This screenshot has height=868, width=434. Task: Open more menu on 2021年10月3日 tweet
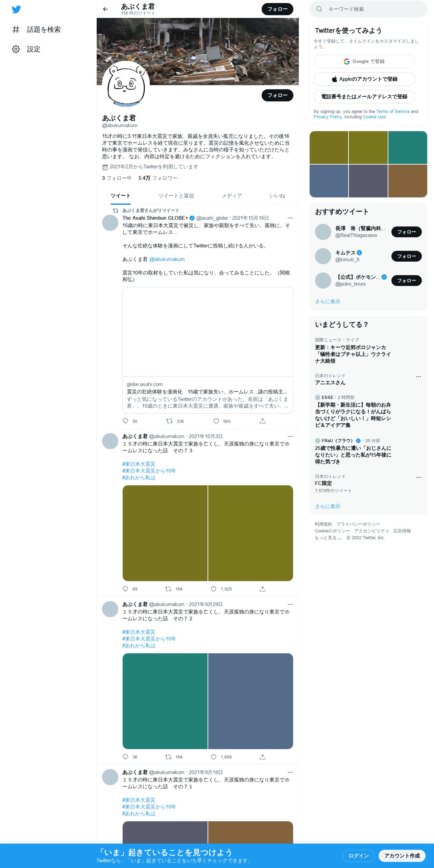tap(290, 436)
